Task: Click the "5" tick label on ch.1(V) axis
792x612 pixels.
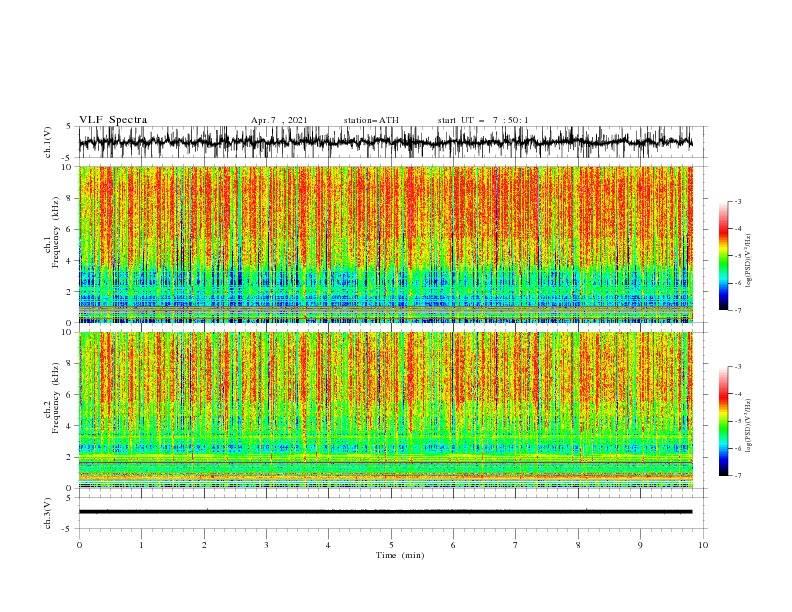Action: pos(69,127)
